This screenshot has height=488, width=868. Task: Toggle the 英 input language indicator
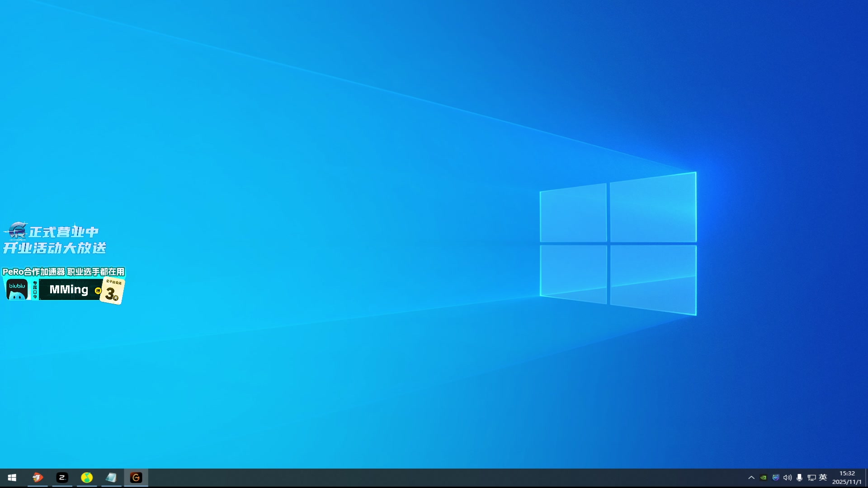(823, 478)
